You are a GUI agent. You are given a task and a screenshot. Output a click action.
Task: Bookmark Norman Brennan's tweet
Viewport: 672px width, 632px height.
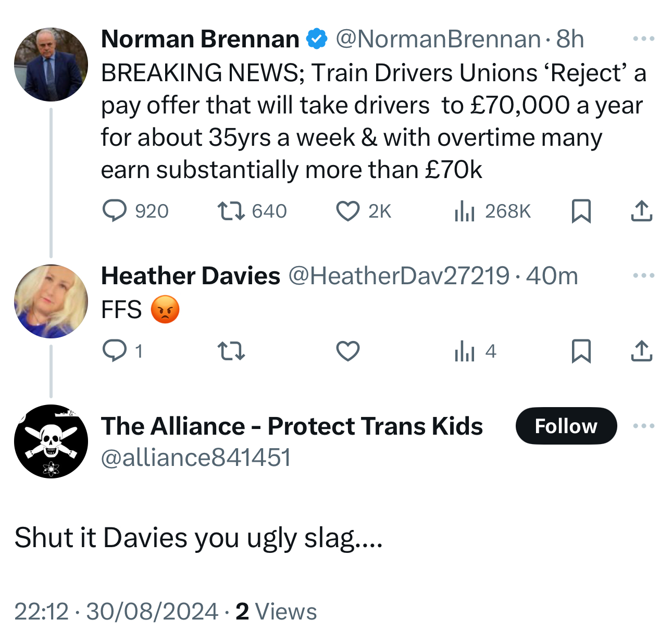point(581,211)
